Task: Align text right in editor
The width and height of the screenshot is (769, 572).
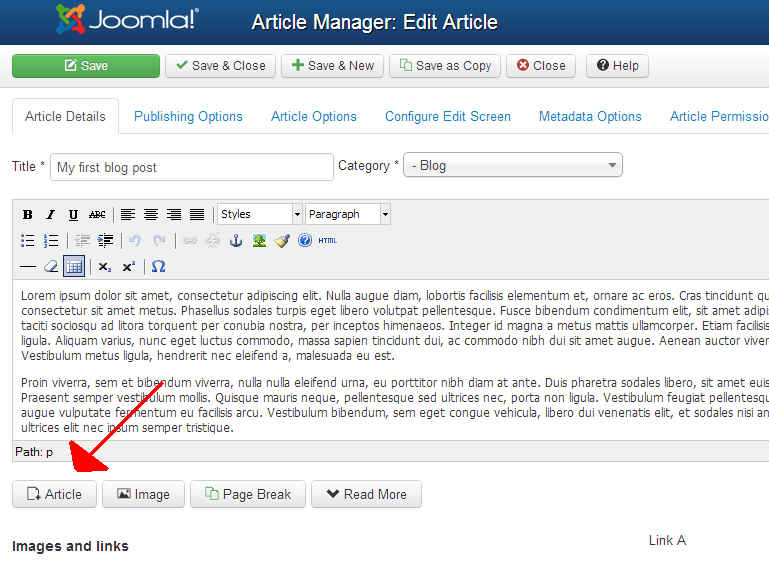Action: 174,214
